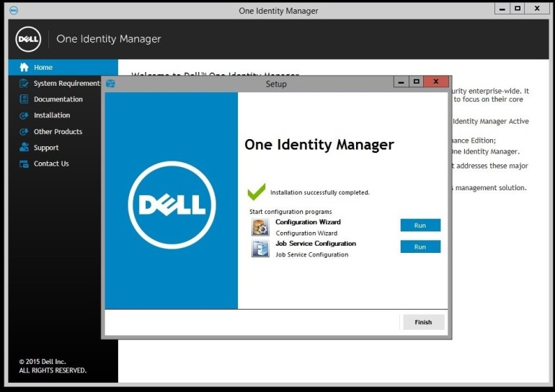Click Finish to close Setup
This screenshot has width=555, height=392.
(424, 322)
